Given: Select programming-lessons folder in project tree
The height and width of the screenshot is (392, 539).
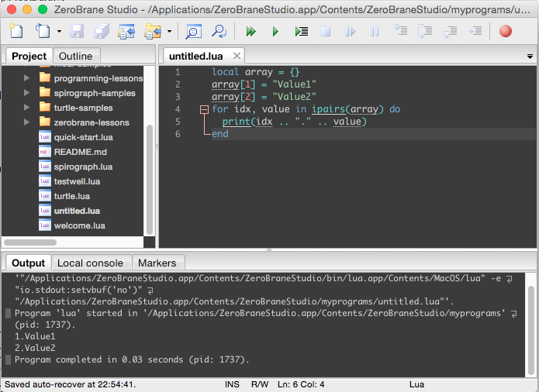Looking at the screenshot, I should click(x=98, y=78).
